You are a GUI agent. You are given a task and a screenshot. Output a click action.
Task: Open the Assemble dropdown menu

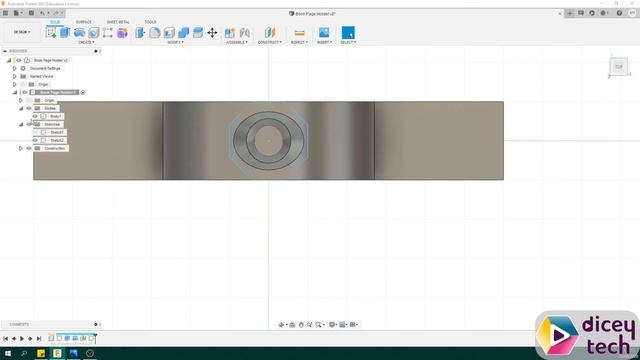pyautogui.click(x=237, y=42)
